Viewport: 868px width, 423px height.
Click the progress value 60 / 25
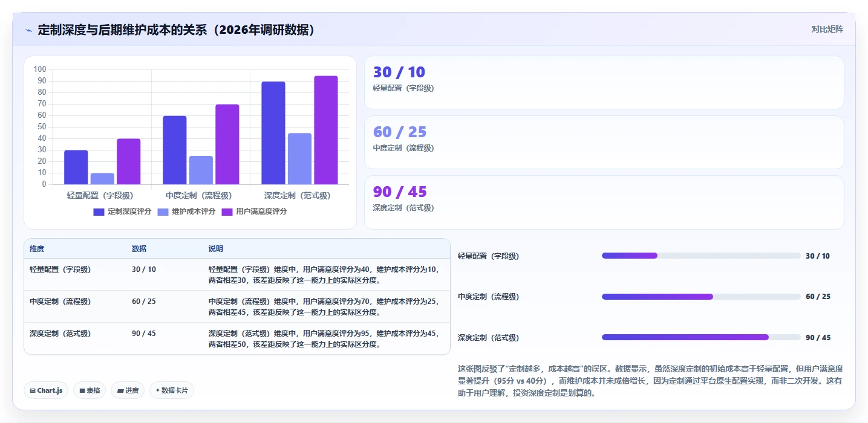click(818, 297)
